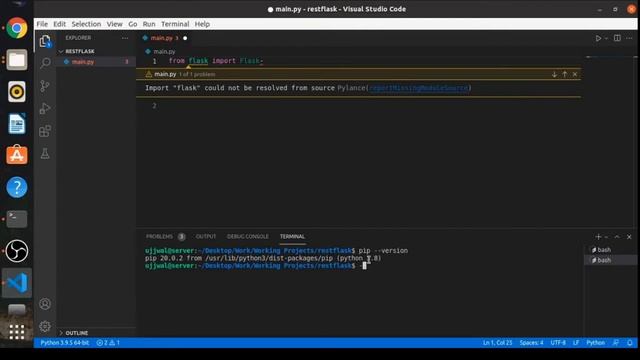Open LibreOffice Writer from the dock
640x360 pixels.
17,124
